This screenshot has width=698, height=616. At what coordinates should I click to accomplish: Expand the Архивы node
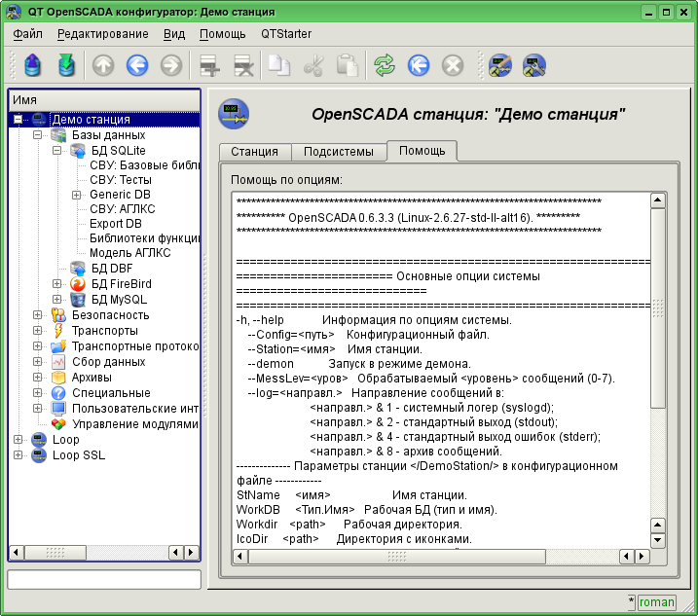pos(37,378)
